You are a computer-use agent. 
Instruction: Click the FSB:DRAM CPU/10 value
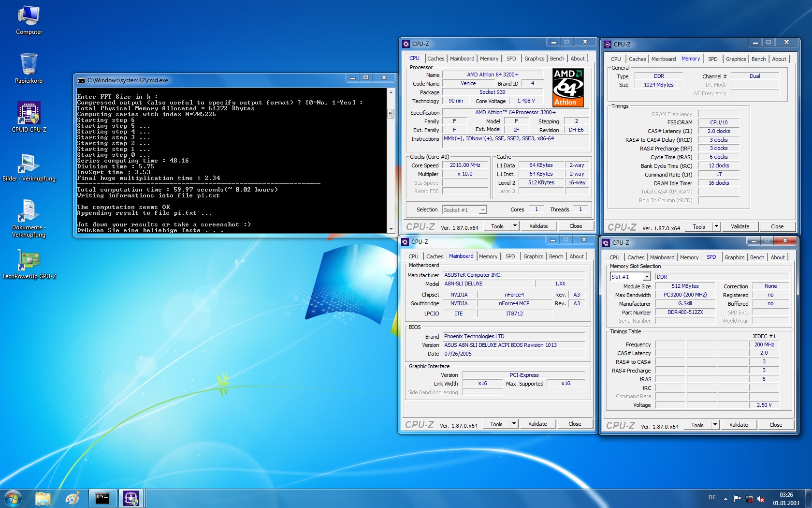click(719, 122)
